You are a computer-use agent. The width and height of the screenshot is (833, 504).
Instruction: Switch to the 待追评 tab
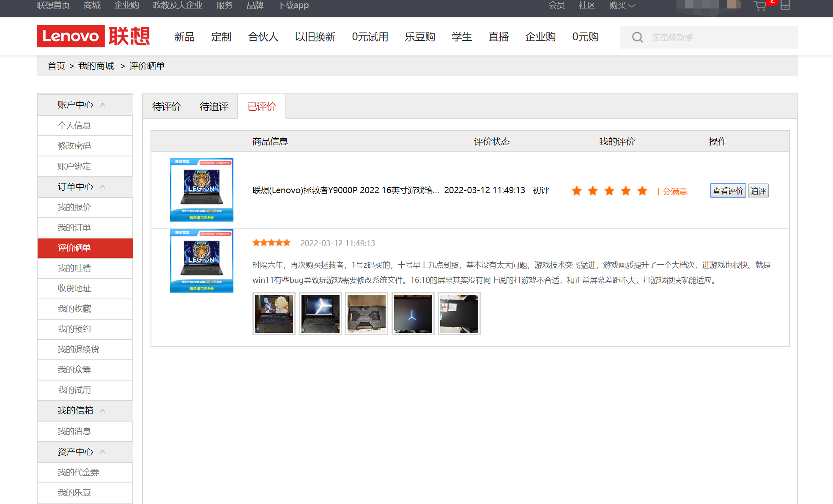click(214, 107)
